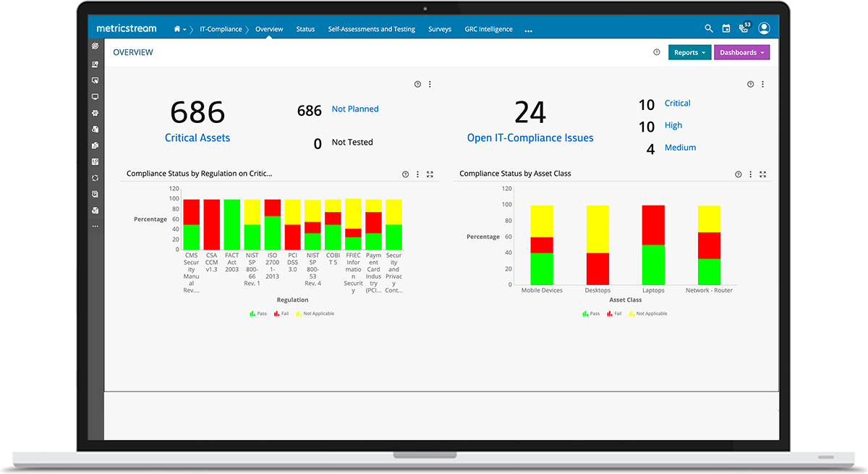Open the global search
Screen dimensions: 868x474
coord(709,28)
